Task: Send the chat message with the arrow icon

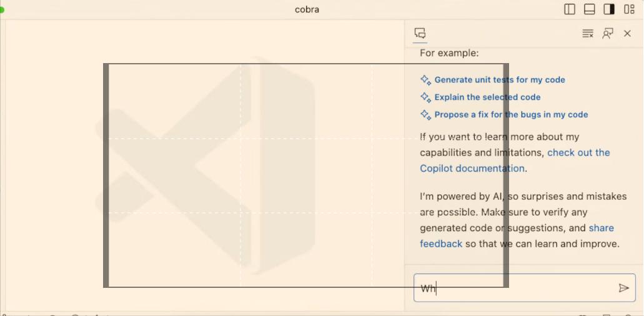Action: (x=623, y=288)
